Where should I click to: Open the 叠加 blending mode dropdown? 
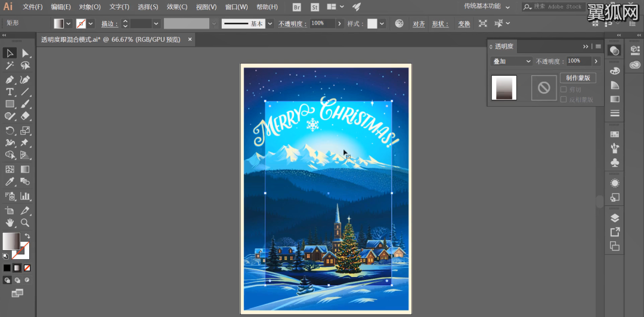pyautogui.click(x=512, y=61)
